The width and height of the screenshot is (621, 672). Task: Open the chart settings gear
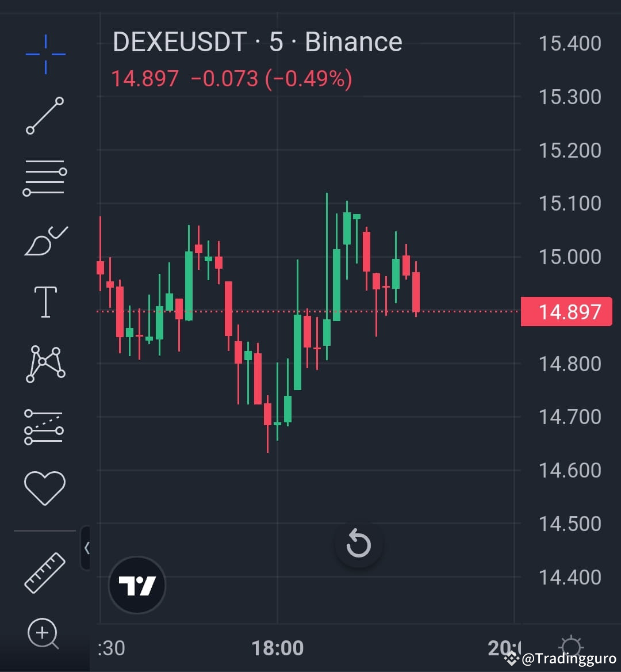(x=571, y=646)
